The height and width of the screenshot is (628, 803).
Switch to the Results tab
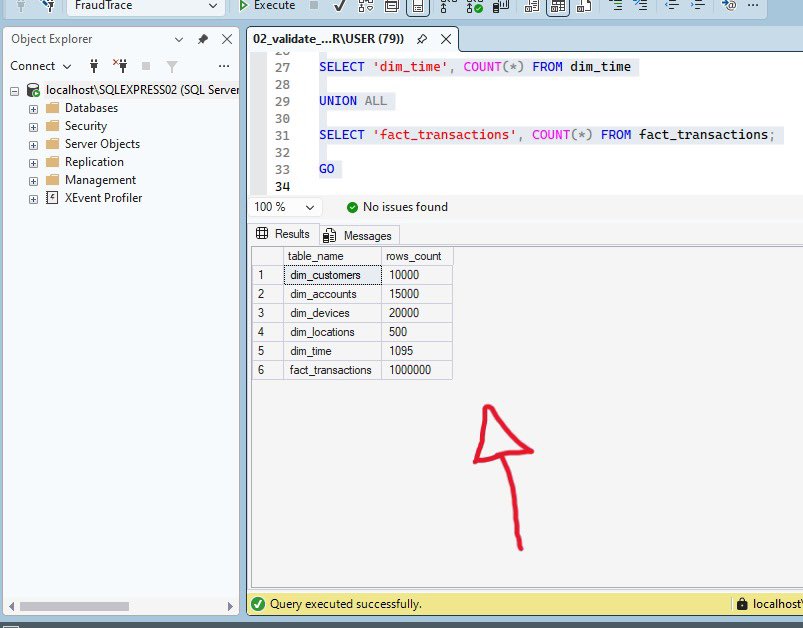tap(284, 234)
